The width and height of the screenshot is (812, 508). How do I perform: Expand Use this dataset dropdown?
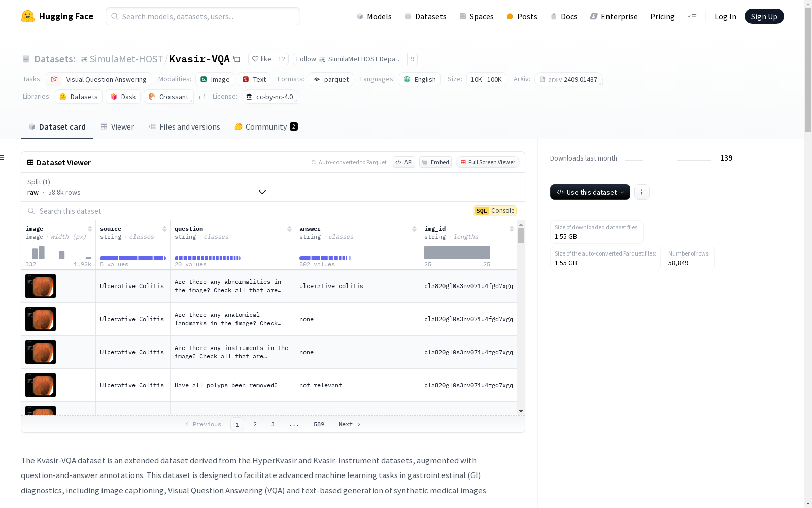point(590,192)
